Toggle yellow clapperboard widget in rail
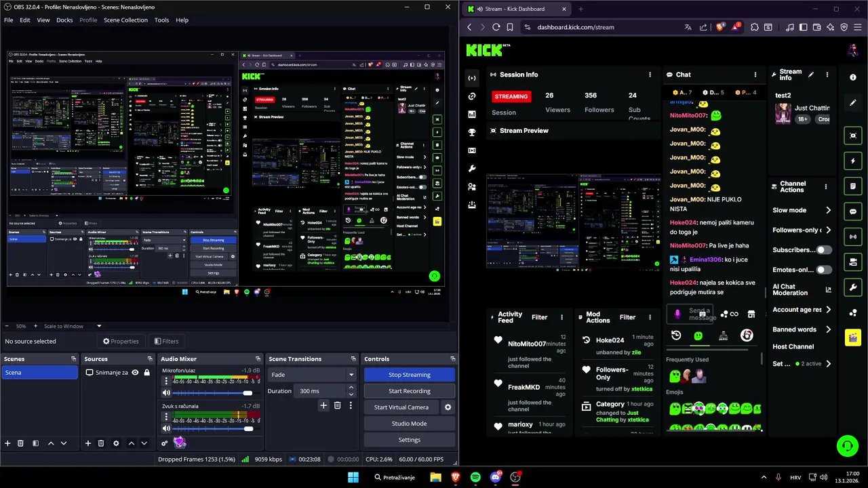The image size is (868, 488). [x=853, y=338]
